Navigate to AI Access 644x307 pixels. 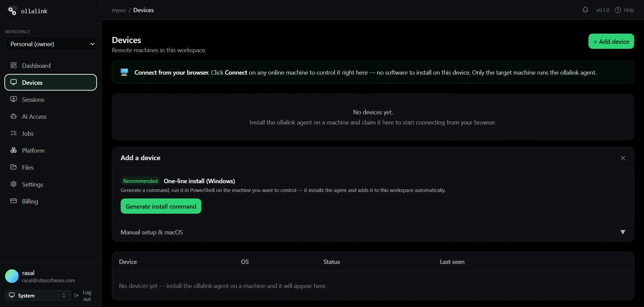[51, 116]
